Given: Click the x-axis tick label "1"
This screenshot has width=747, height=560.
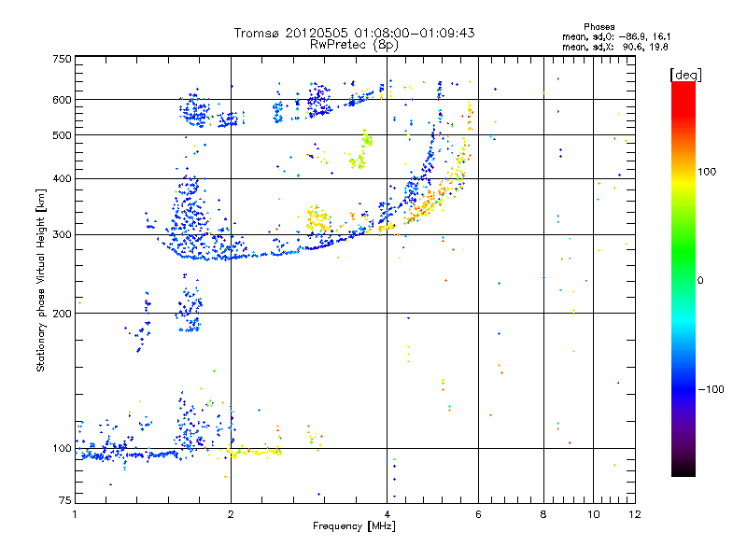Looking at the screenshot, I should coord(75,514).
